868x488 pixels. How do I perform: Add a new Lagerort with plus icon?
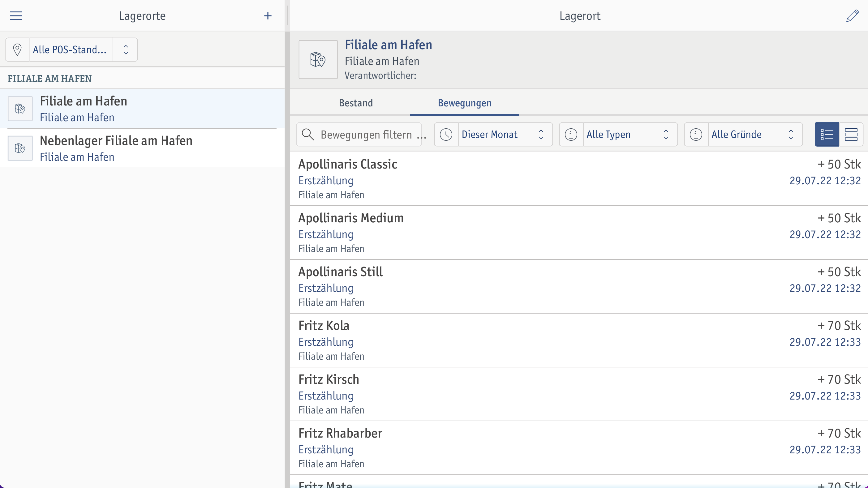click(x=268, y=16)
